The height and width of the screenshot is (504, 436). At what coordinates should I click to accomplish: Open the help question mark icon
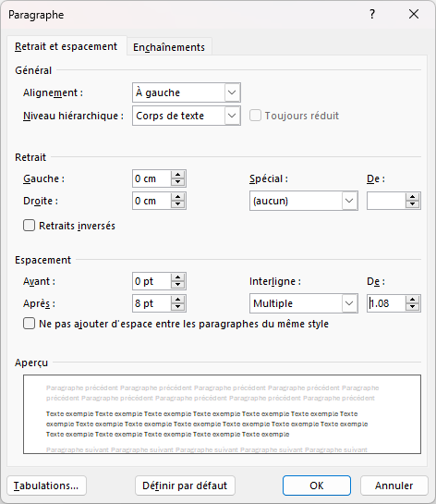pos(371,14)
